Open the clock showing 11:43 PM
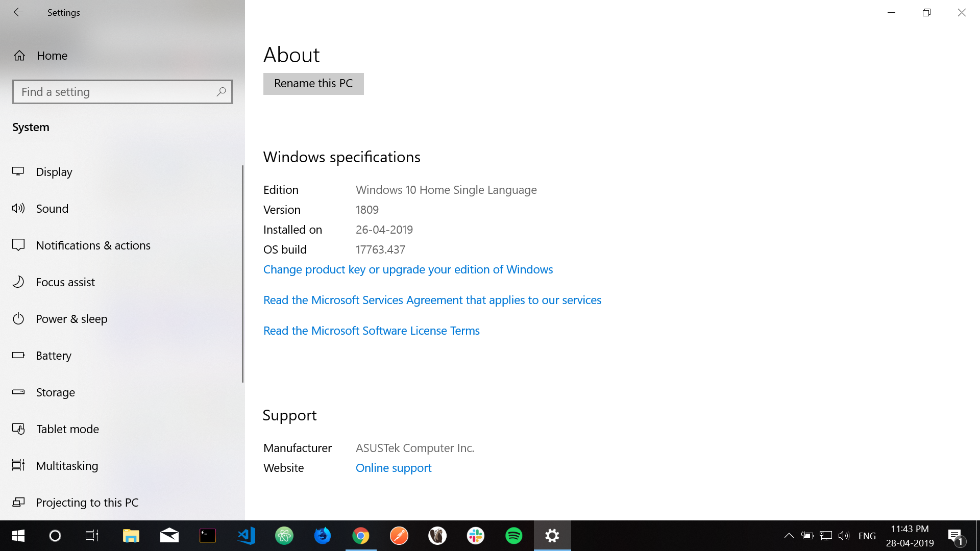Viewport: 980px width, 551px height. 910,536
